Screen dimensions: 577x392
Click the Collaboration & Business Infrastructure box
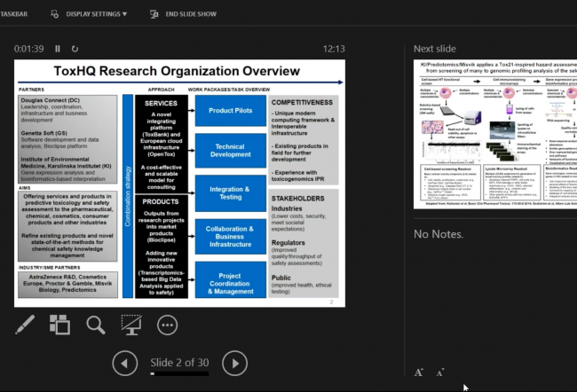coord(231,237)
